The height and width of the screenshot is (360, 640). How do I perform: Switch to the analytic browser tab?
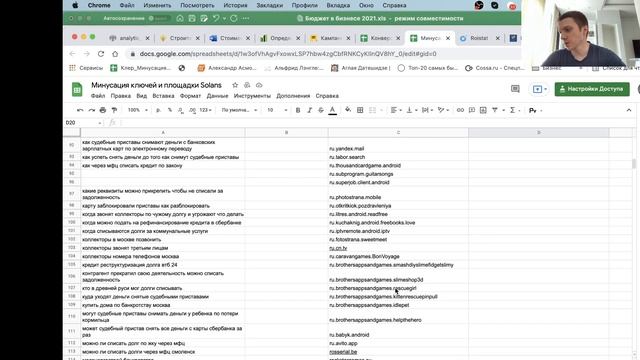tap(129, 38)
